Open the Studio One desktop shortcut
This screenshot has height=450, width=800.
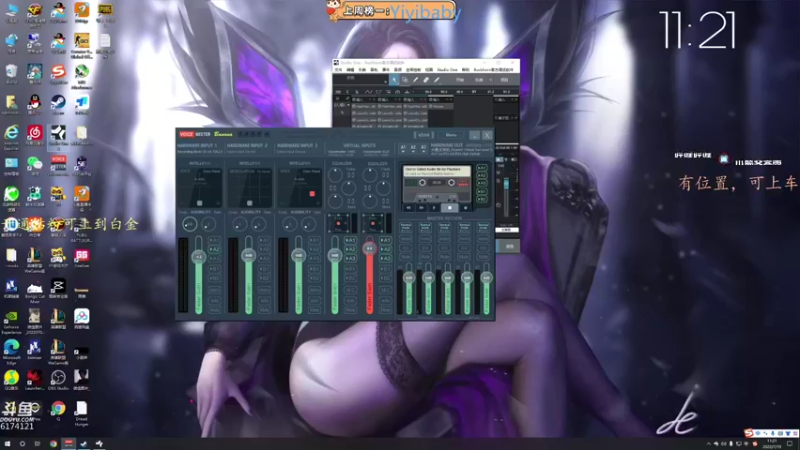pos(58,135)
